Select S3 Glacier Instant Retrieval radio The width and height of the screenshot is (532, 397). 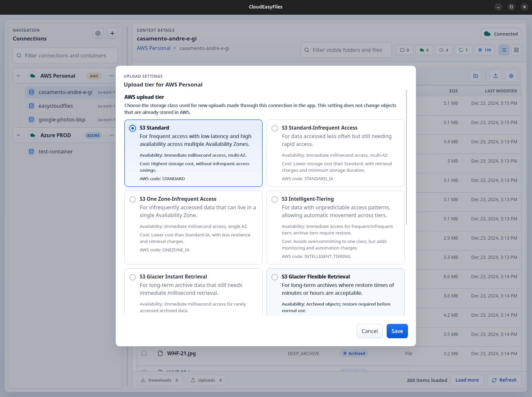[133, 277]
